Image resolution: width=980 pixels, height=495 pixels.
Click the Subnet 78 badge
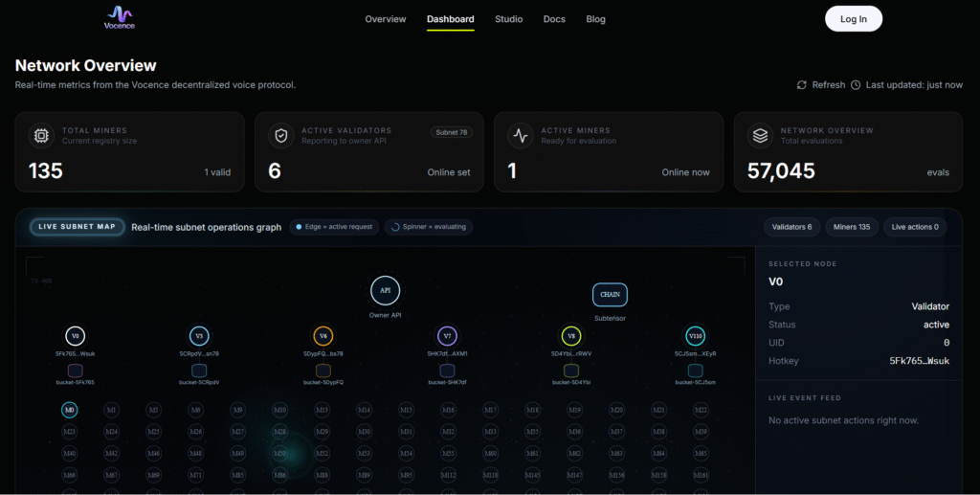452,132
